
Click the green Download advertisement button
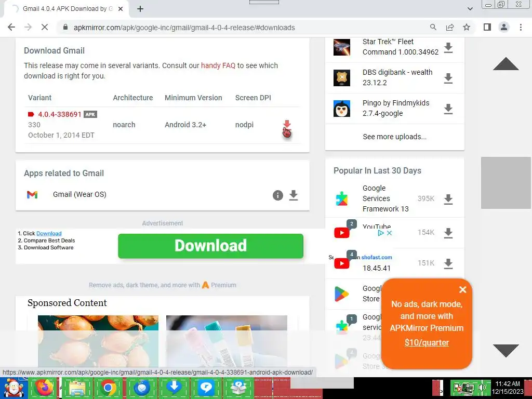coord(210,246)
